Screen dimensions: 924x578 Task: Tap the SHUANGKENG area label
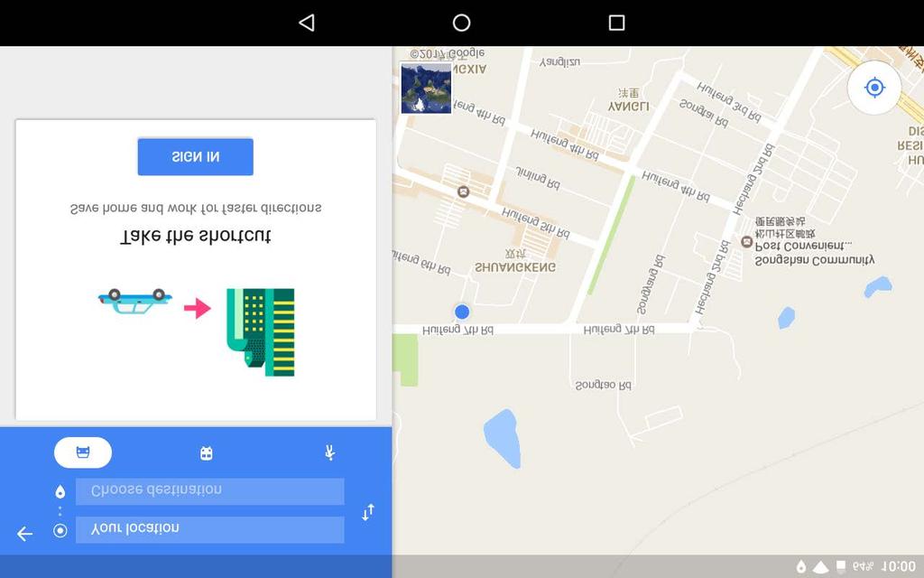pos(515,267)
